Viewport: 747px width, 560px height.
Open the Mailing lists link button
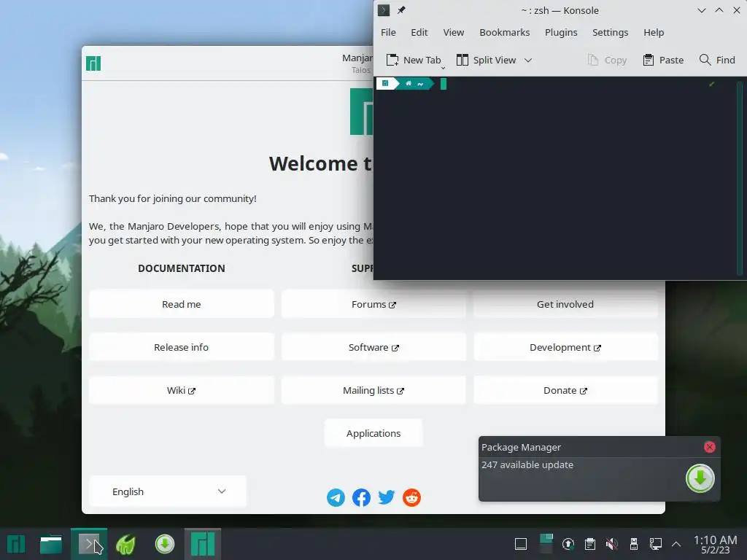point(373,391)
